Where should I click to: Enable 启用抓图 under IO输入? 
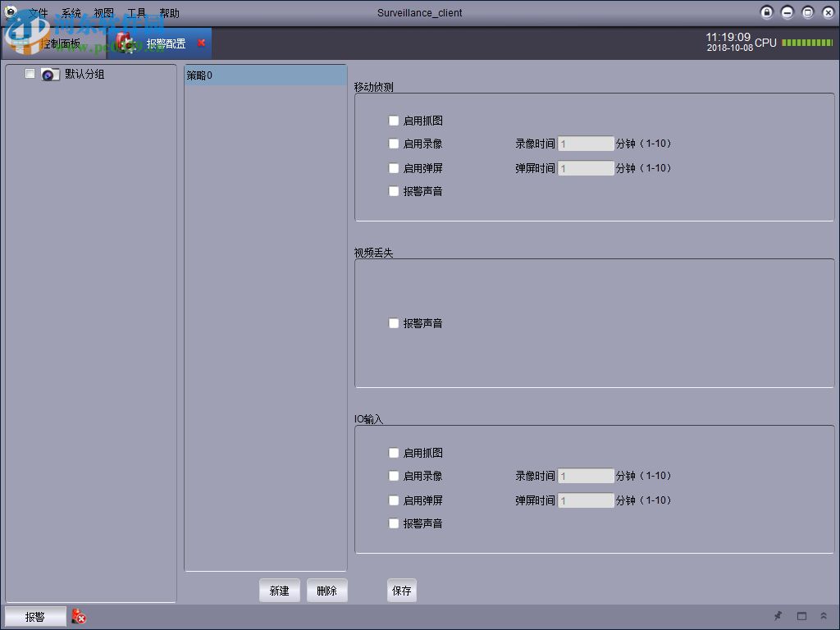coord(394,453)
